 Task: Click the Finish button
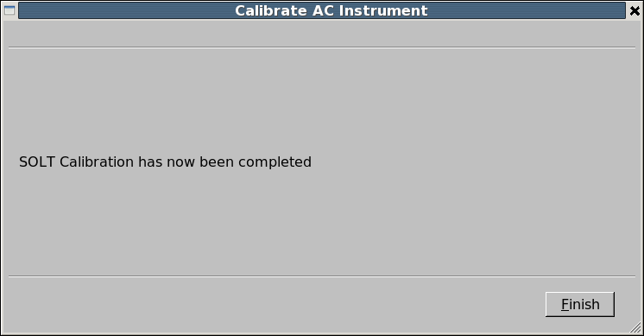tap(580, 304)
